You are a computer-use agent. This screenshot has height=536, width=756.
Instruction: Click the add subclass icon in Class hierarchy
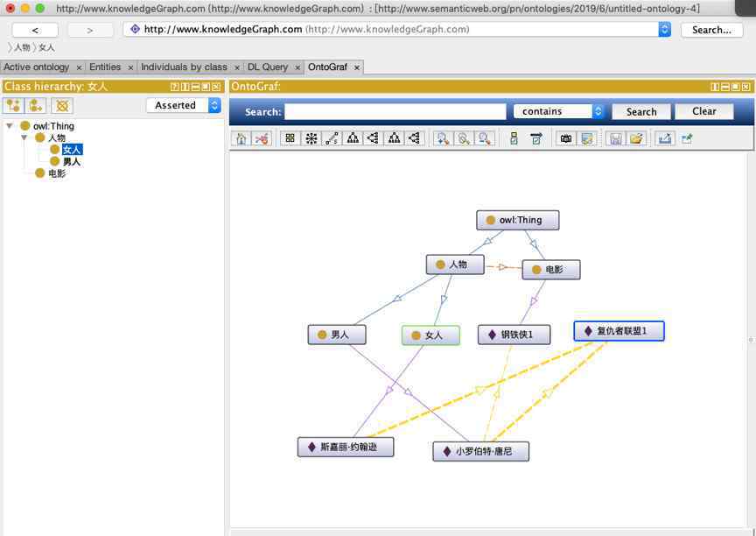pyautogui.click(x=13, y=105)
